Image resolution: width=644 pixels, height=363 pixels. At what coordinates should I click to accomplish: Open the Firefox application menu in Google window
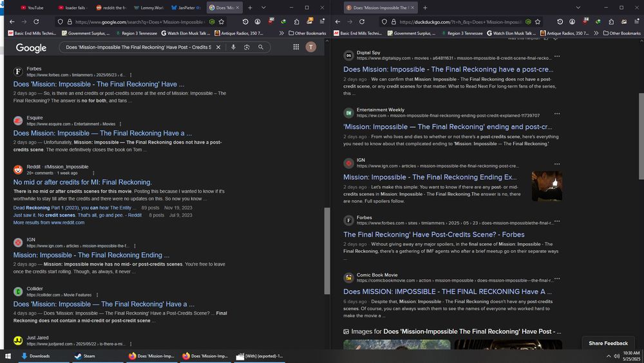(x=322, y=21)
